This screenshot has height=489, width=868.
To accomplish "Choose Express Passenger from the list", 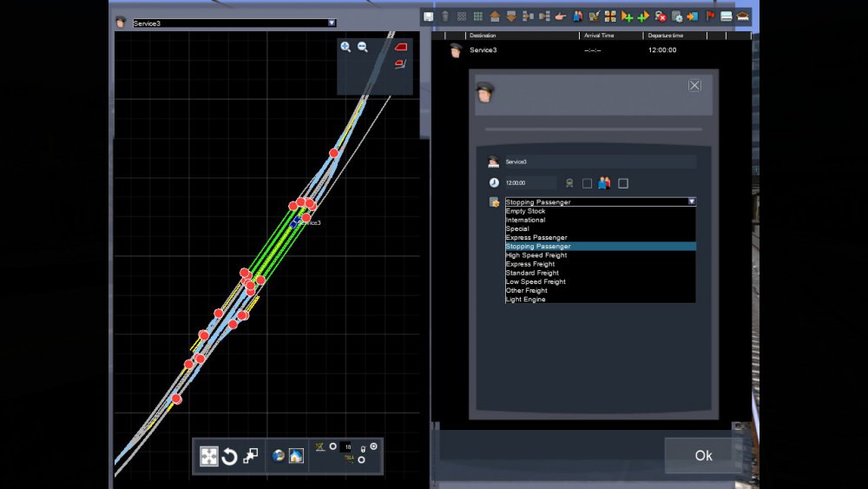I will coord(536,237).
